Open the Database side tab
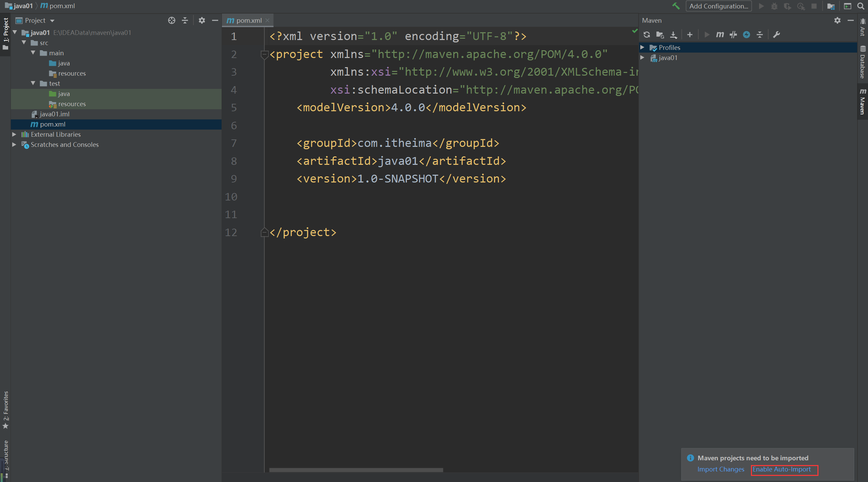 click(863, 63)
